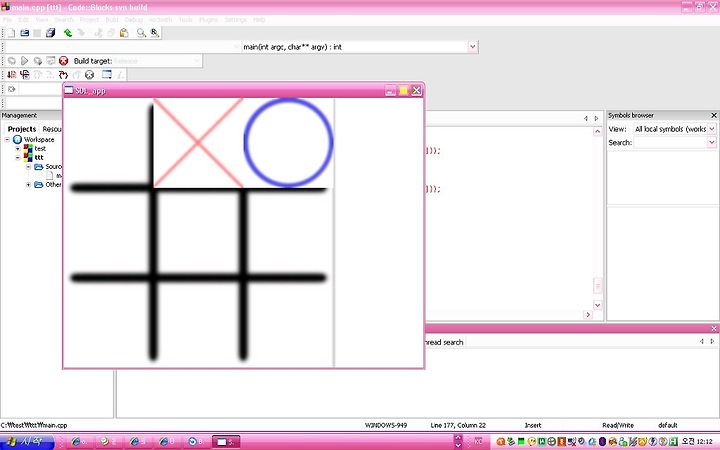The width and height of the screenshot is (720, 450).
Task: Click the Paste clipboard icon
Action: 124,33
